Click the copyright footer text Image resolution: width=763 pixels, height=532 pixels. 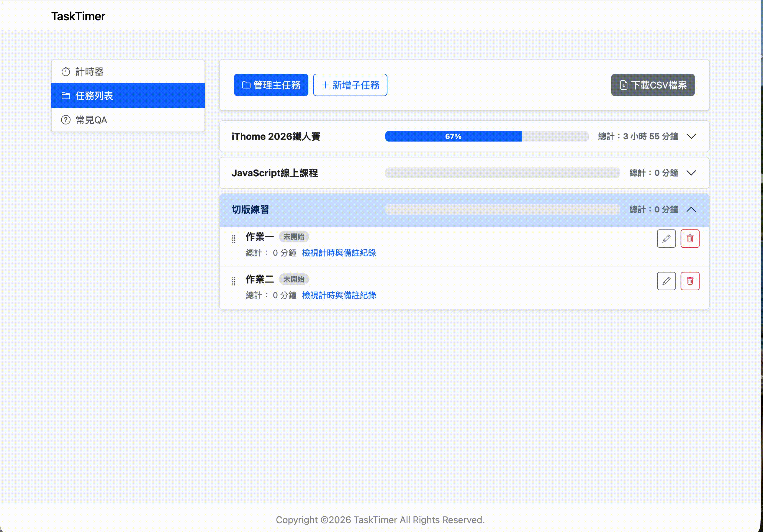click(x=380, y=520)
